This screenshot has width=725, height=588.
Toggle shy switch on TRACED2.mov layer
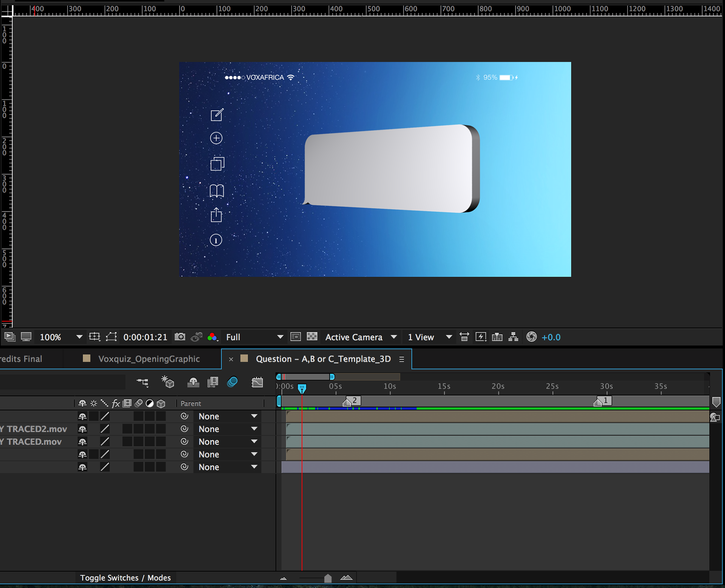coord(82,429)
